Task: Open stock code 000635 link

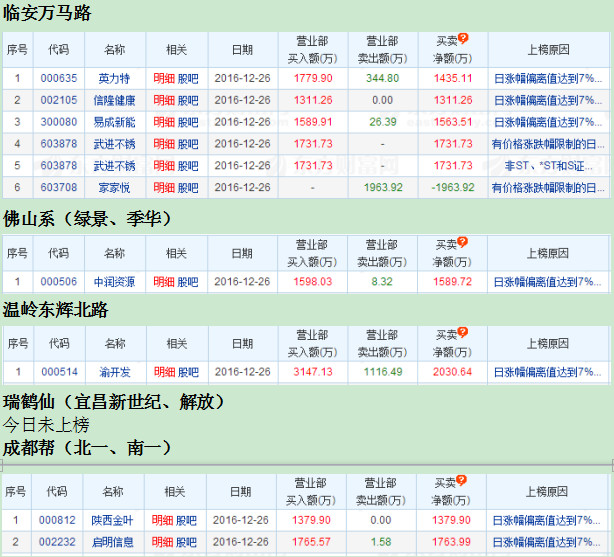Action: click(x=59, y=78)
